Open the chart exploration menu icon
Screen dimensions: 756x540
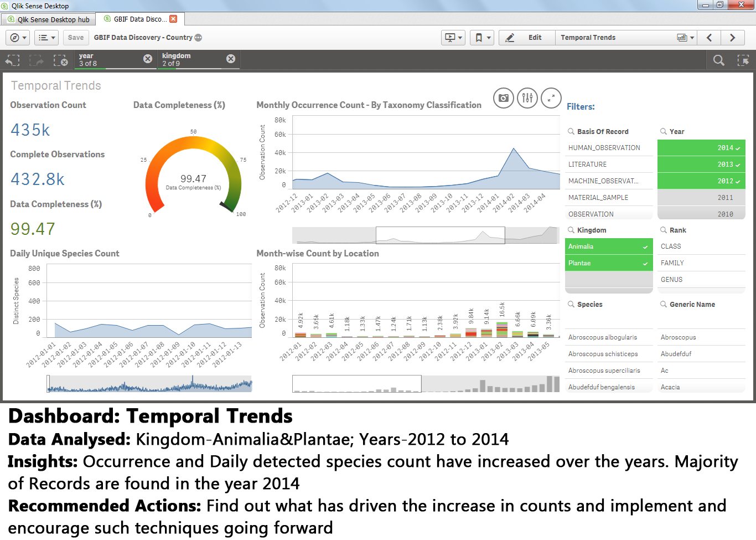pyautogui.click(x=527, y=98)
